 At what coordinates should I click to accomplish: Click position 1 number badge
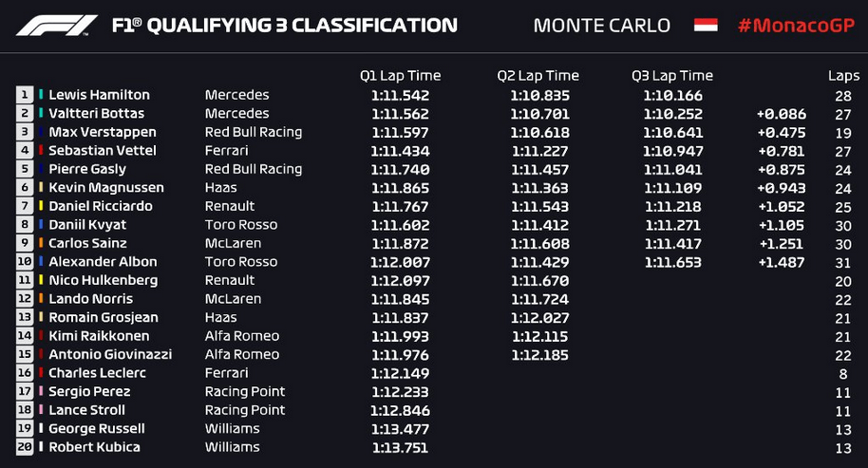(25, 95)
